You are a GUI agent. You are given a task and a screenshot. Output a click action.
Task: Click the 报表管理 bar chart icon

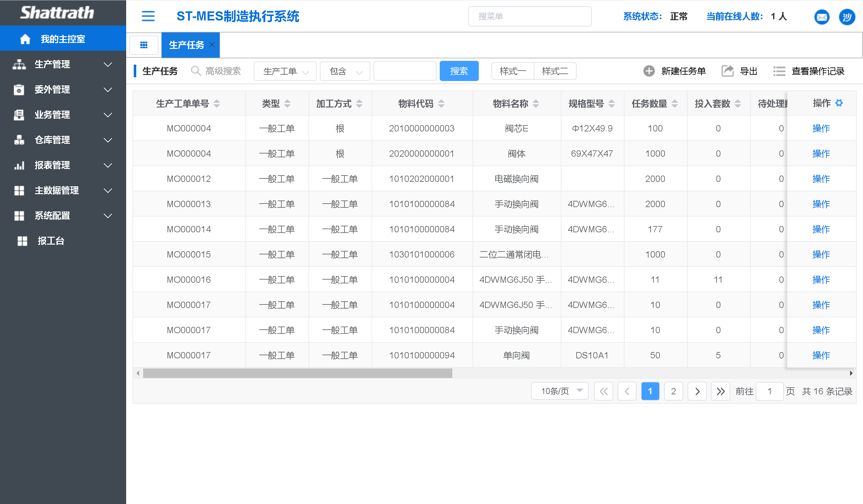click(19, 165)
